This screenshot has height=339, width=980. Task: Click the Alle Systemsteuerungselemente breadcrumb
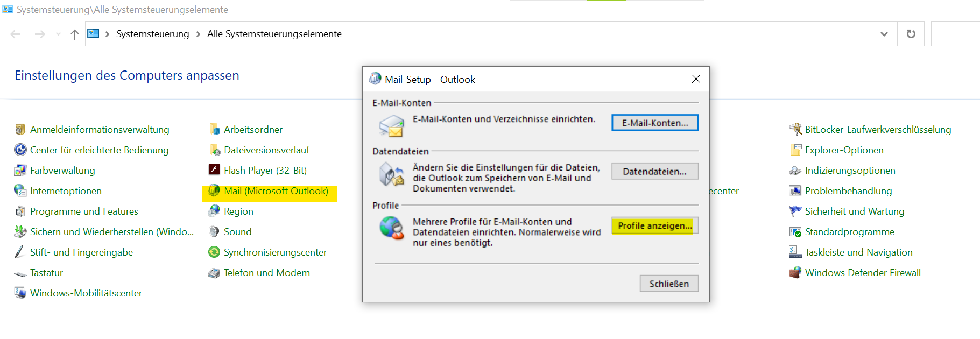tap(274, 34)
